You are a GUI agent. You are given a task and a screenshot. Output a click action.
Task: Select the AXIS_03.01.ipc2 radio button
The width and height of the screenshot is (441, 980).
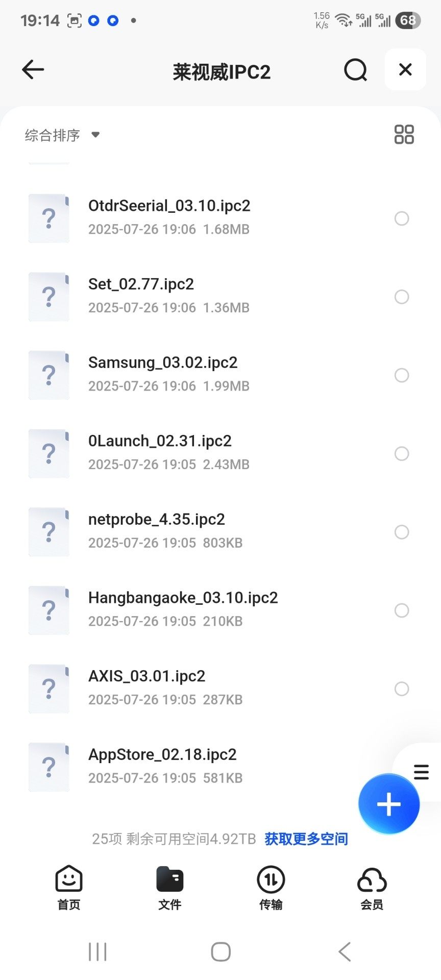(x=402, y=689)
